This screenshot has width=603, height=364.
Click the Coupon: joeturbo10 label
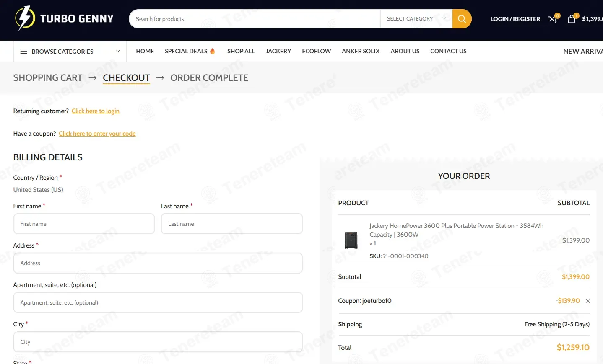pos(365,301)
